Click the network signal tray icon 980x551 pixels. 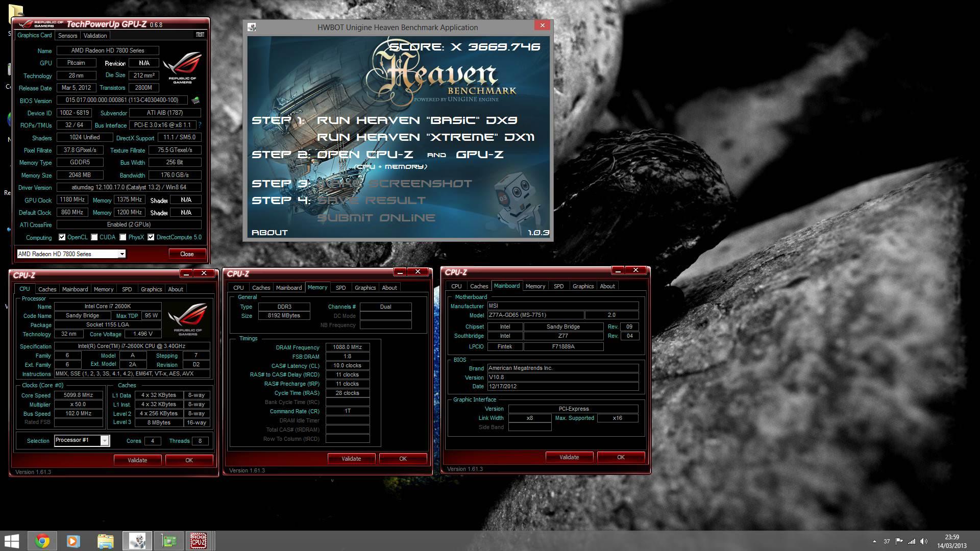coord(912,541)
